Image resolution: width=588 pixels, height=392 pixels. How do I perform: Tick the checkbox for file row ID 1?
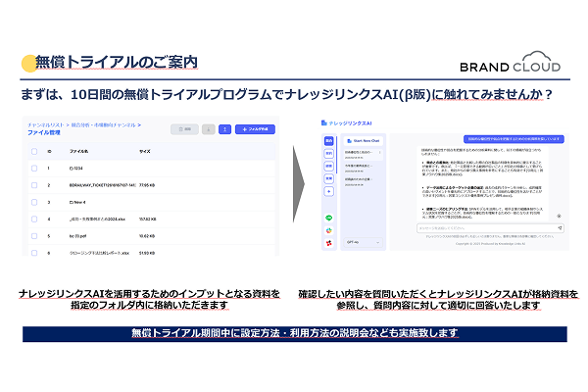pyautogui.click(x=34, y=168)
